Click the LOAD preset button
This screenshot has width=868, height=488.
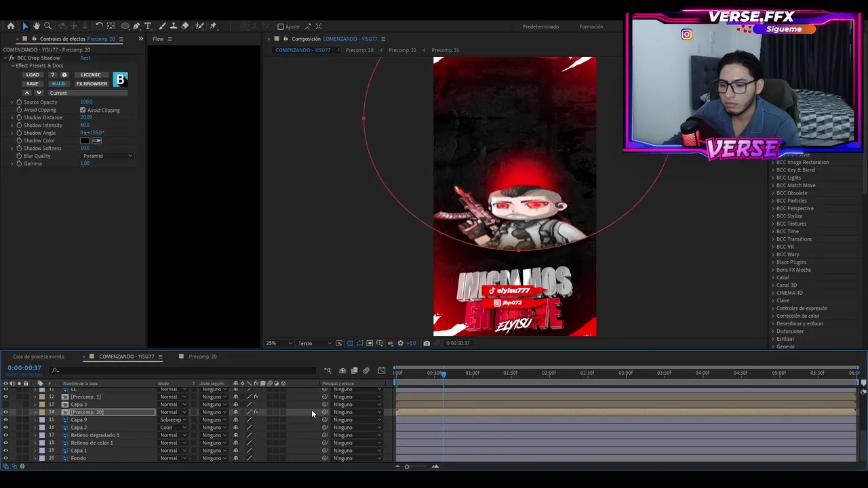click(x=33, y=75)
